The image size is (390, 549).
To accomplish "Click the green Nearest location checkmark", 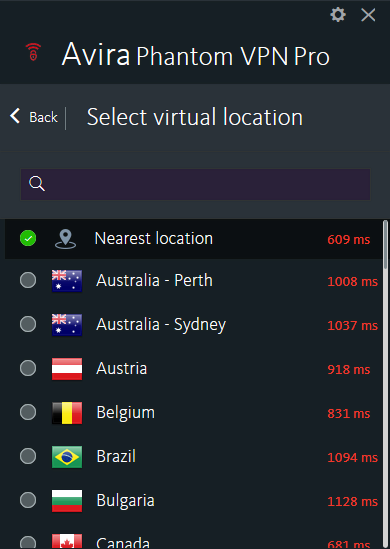I will (x=28, y=238).
